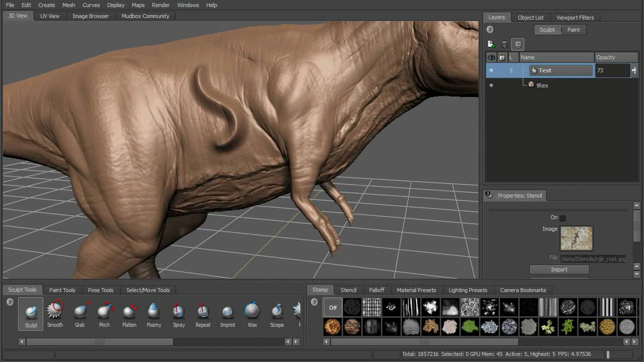
Task: Enable the stencil On checkbox
Action: (x=562, y=218)
